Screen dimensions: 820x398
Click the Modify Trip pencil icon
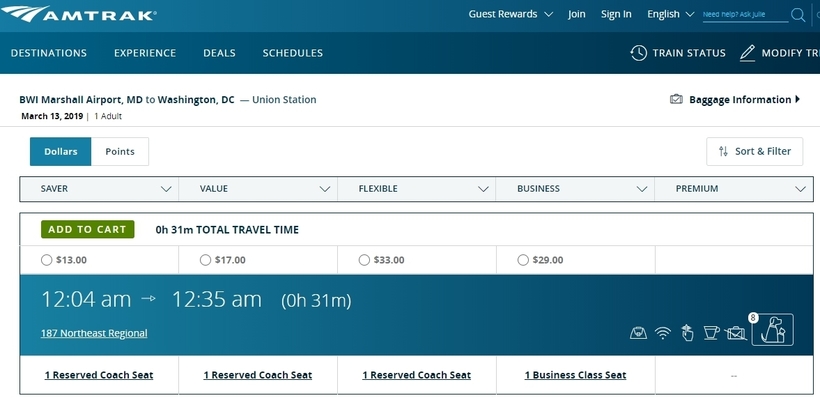747,53
